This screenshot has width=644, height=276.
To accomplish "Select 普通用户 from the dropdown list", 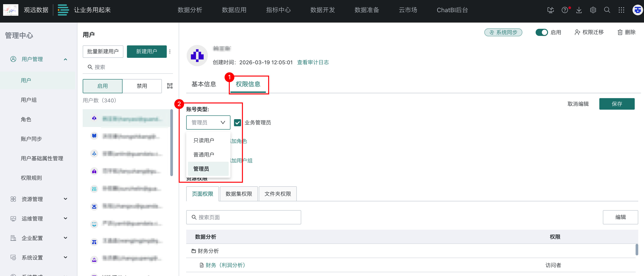I will point(203,155).
